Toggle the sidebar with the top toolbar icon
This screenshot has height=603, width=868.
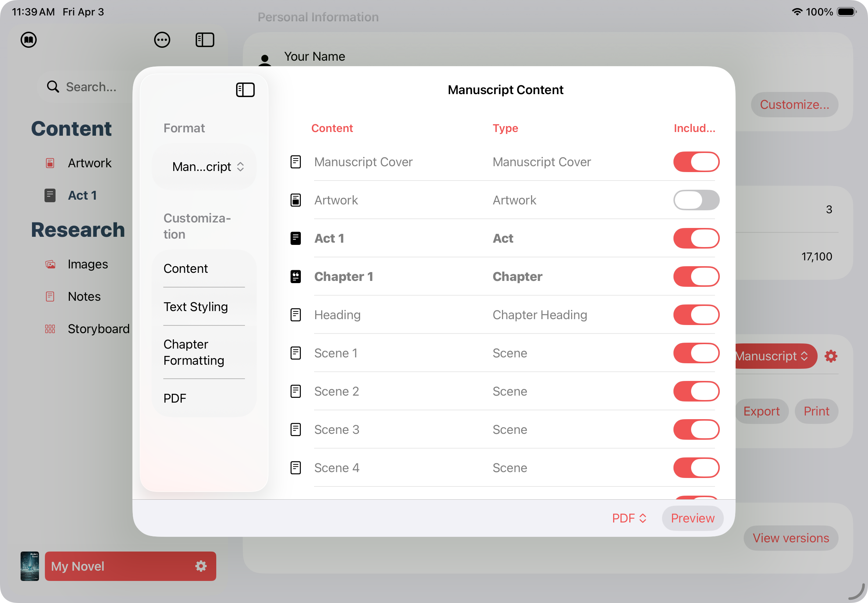click(x=204, y=39)
